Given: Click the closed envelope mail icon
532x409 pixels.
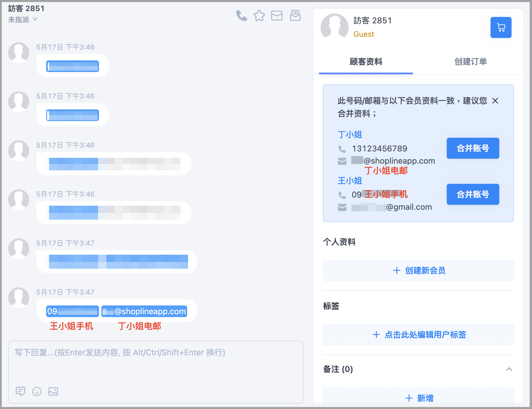Looking at the screenshot, I should click(x=277, y=15).
